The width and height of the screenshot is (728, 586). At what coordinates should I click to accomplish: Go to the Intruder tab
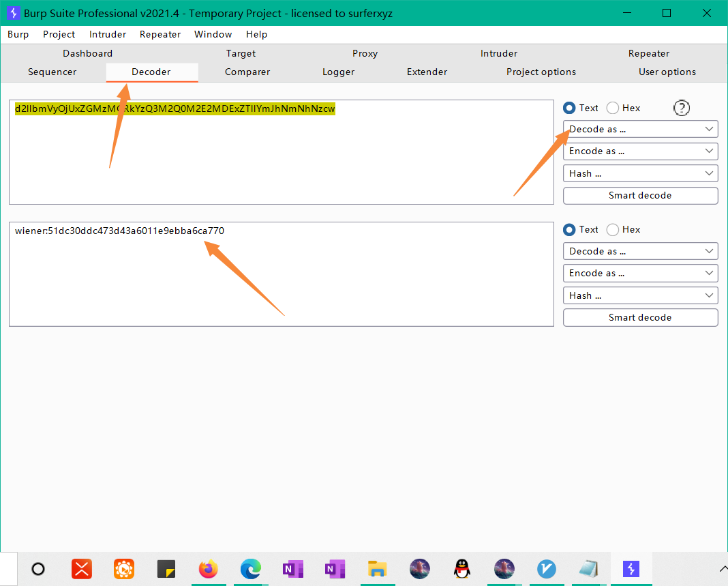(499, 53)
